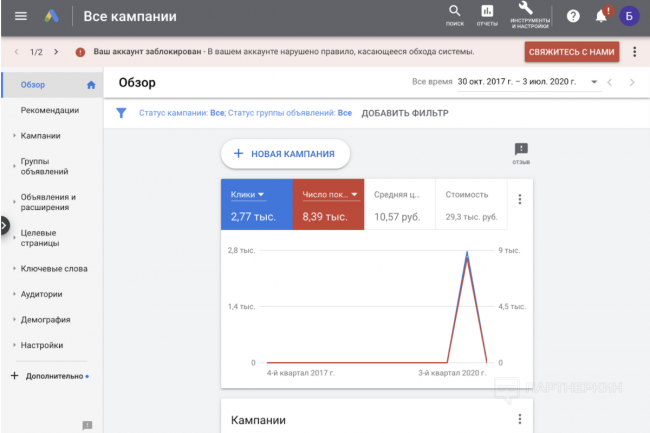
Task: Open the hamburger main menu
Action: 21,16
